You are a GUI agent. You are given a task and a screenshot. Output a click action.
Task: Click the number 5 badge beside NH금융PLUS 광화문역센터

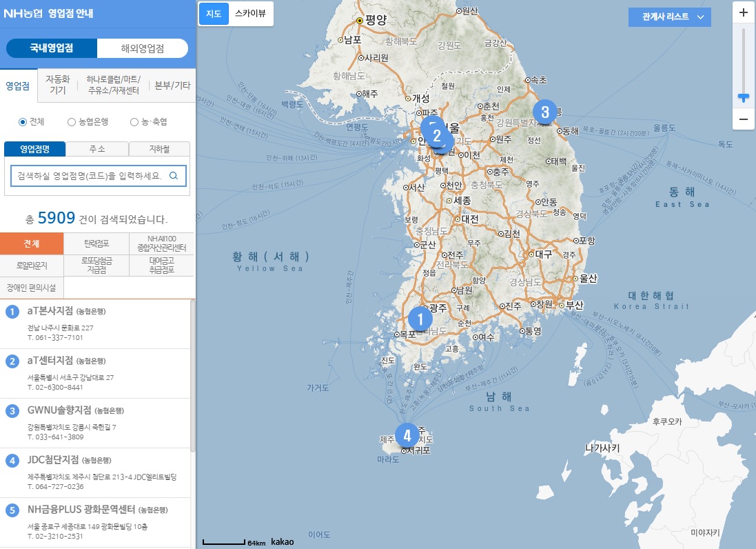[x=12, y=510]
